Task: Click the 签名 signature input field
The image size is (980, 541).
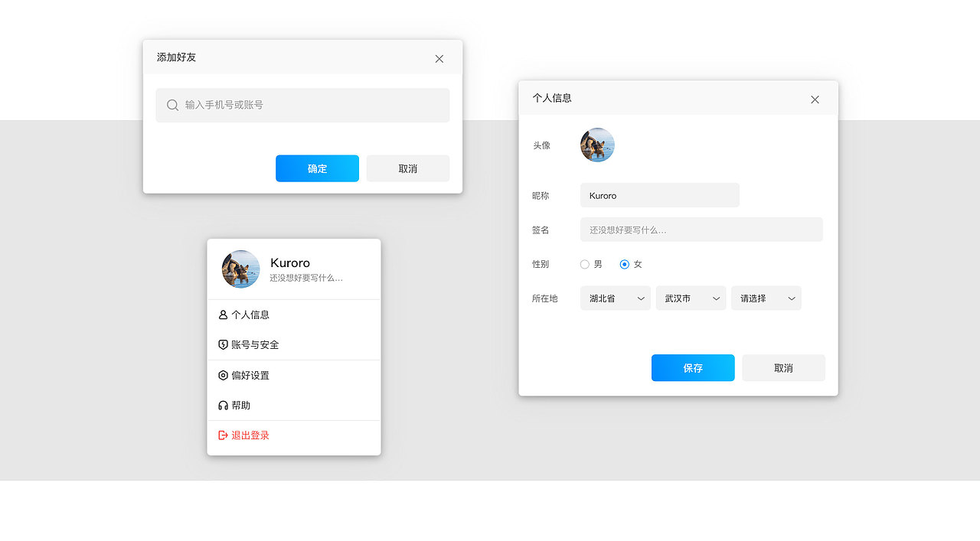Action: tap(701, 230)
